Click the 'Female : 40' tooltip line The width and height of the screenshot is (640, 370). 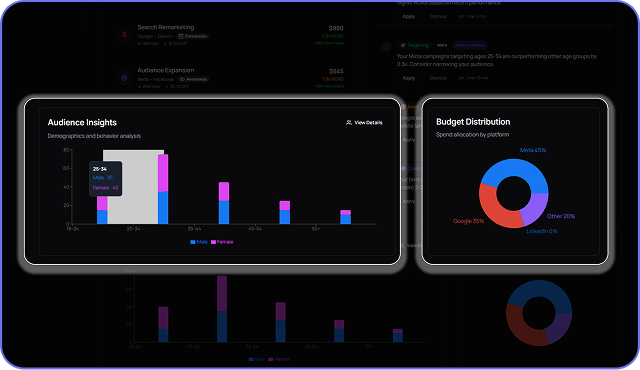(x=105, y=188)
